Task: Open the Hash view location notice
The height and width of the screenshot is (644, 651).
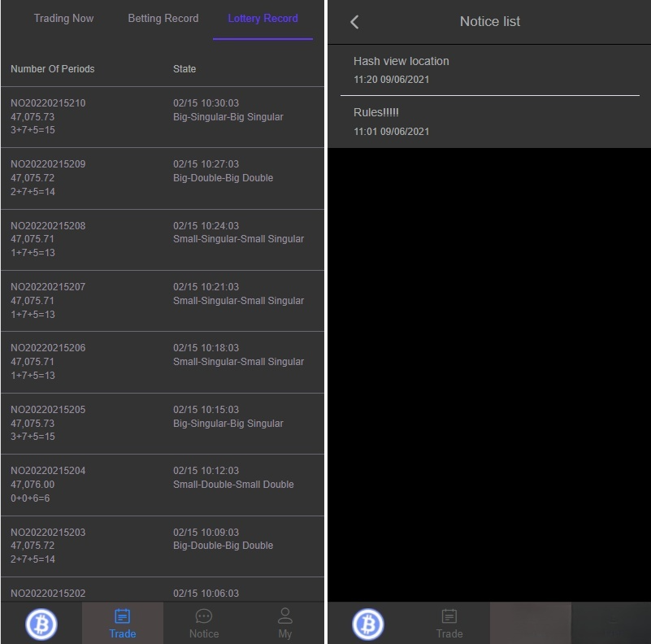Action: (488, 70)
